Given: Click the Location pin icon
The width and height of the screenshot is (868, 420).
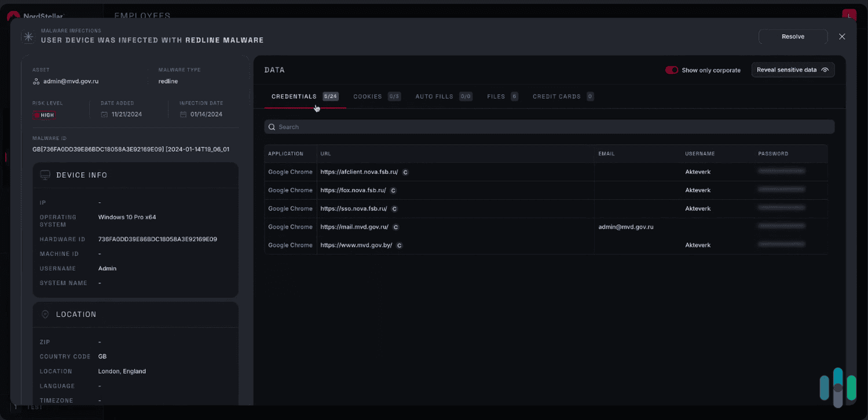Looking at the screenshot, I should 45,314.
